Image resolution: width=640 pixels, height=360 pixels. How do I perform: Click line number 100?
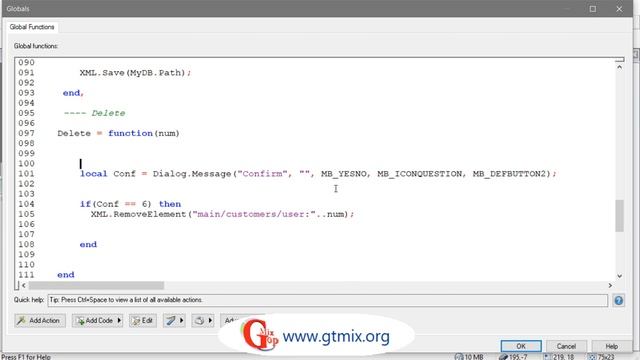tap(27, 164)
